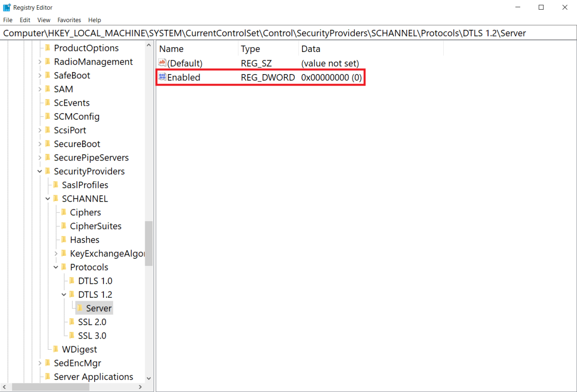Screen dimensions: 577x392
Task: Expand the SedEncMgr key
Action: click(x=40, y=363)
